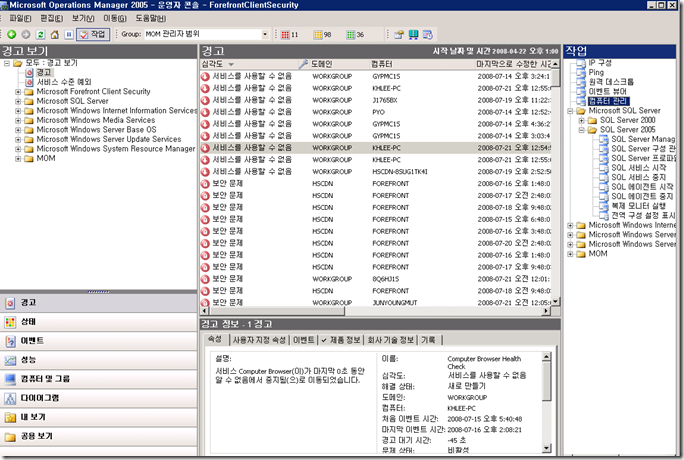Switch to the 사용자 지정 속성 tab
The image size is (684, 460).
point(259,340)
